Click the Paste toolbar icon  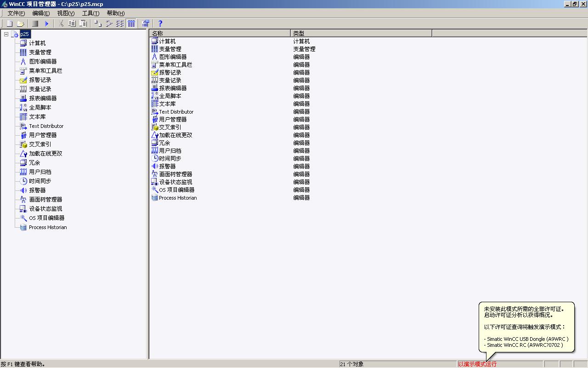pos(83,23)
